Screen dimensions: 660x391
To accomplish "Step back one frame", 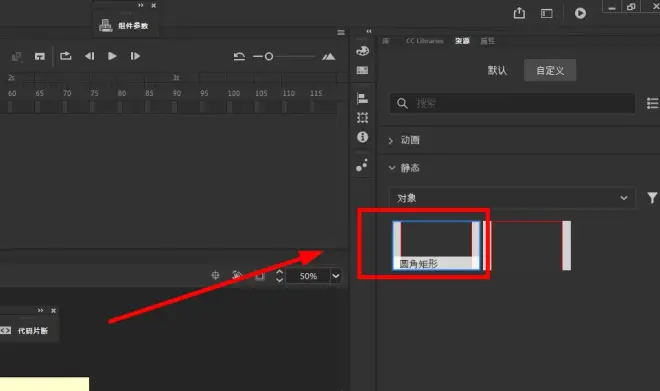I will click(x=89, y=56).
